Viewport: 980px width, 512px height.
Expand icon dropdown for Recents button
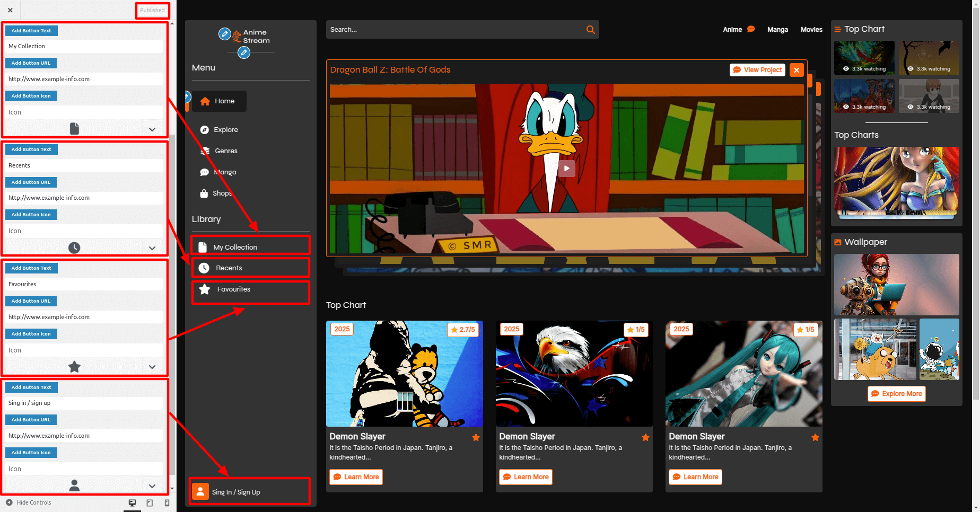click(x=152, y=248)
